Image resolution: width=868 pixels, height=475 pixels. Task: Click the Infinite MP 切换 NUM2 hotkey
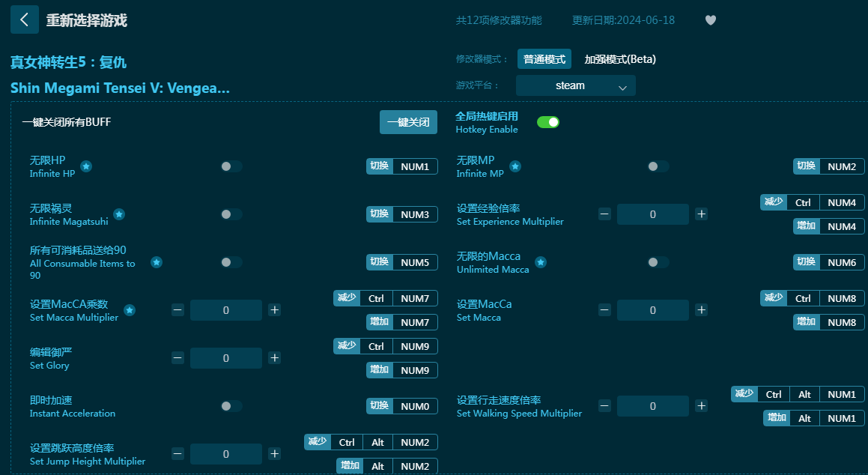[x=829, y=166]
